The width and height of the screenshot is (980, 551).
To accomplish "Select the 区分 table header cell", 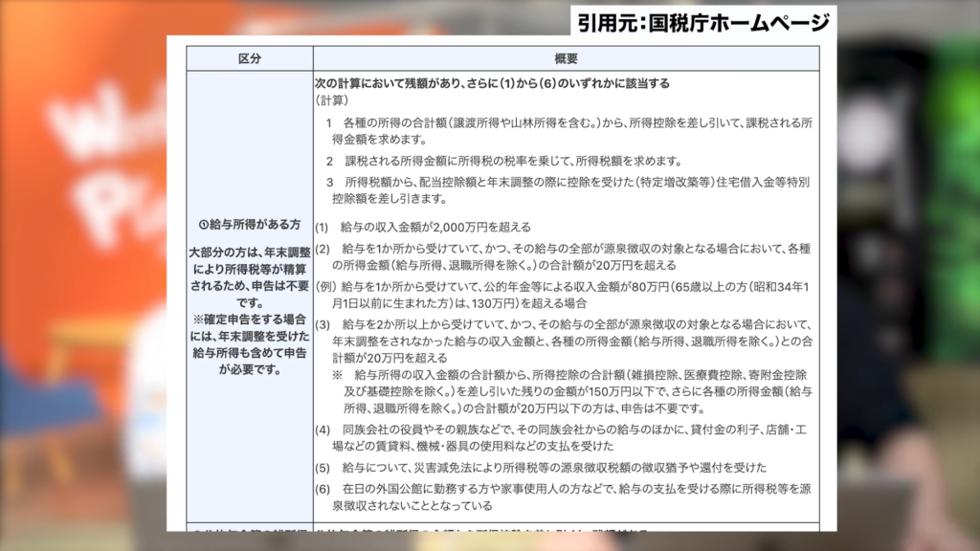I will [x=250, y=58].
